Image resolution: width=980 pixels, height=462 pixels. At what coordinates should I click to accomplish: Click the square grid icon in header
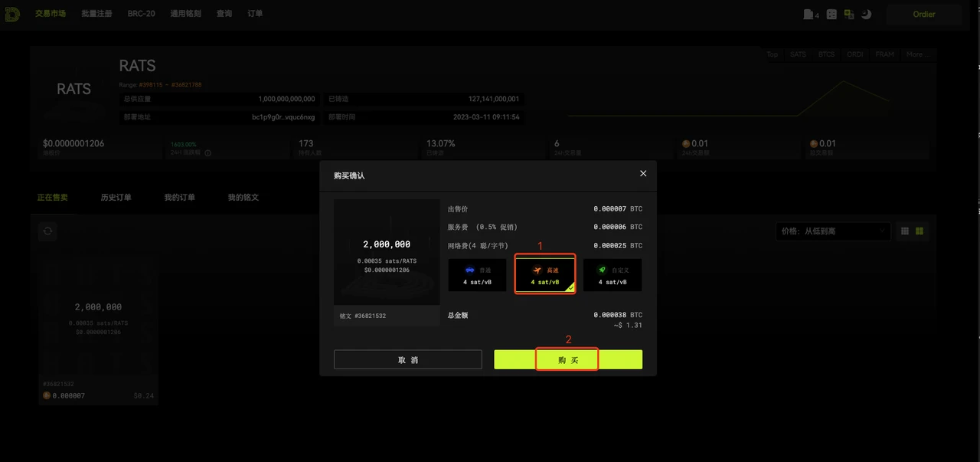831,14
